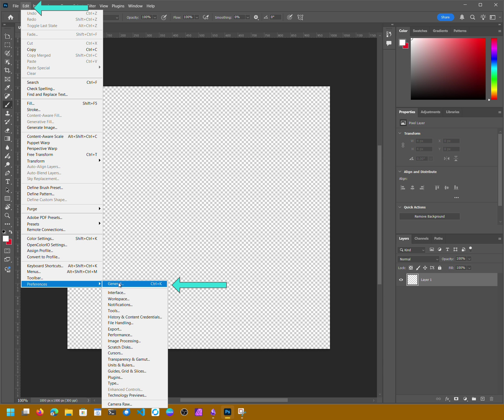Toggle lock position
Image resolution: width=504 pixels, height=420 pixels.
(425, 268)
